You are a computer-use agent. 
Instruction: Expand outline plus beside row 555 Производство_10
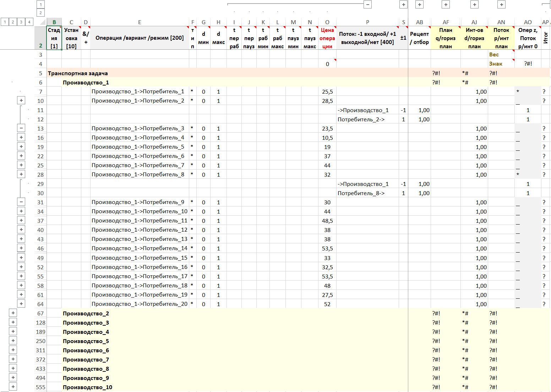(x=13, y=387)
